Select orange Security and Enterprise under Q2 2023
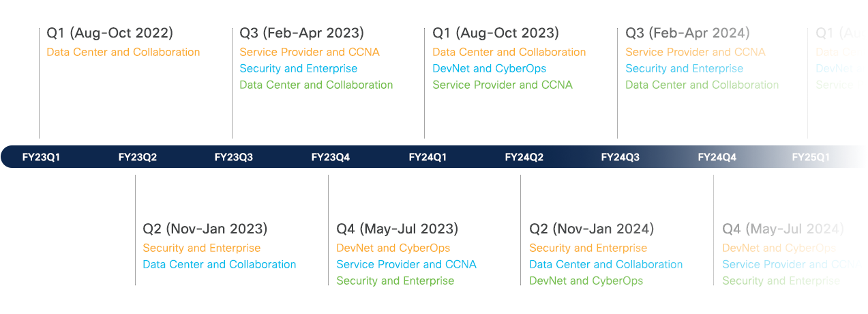The width and height of the screenshot is (868, 314). (202, 248)
